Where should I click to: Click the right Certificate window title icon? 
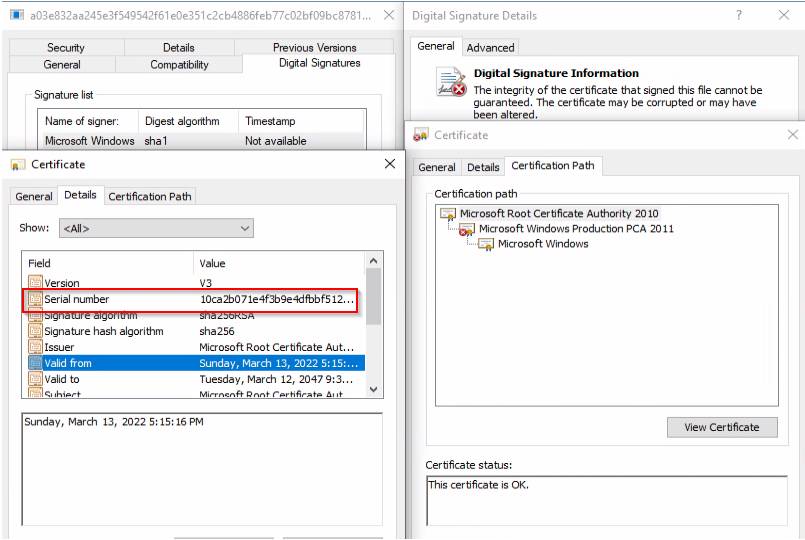[420, 135]
